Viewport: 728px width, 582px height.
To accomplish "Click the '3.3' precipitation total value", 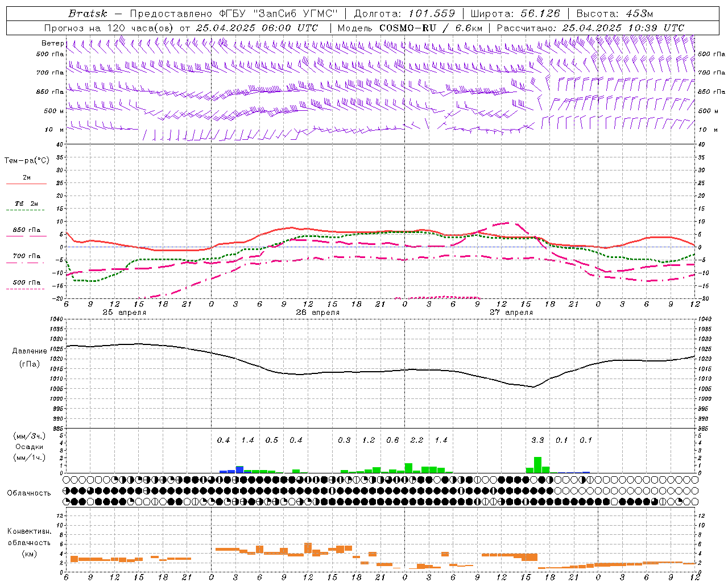I will click(x=537, y=440).
